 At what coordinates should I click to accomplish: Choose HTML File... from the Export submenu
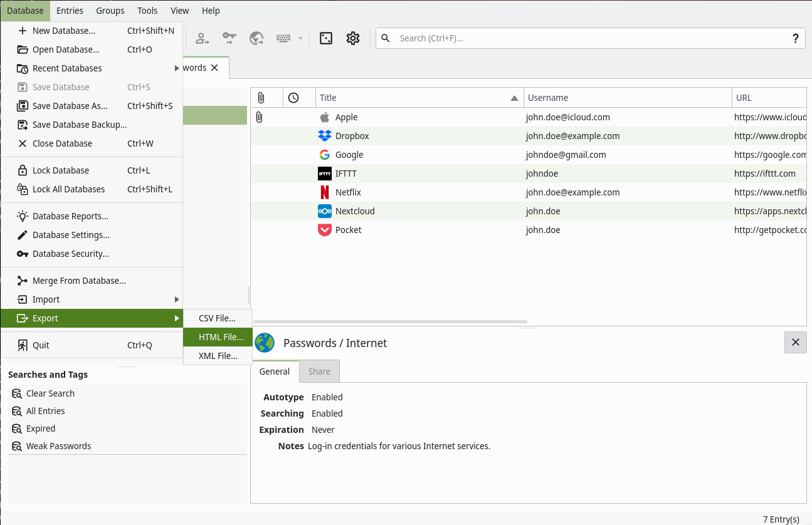[221, 337]
